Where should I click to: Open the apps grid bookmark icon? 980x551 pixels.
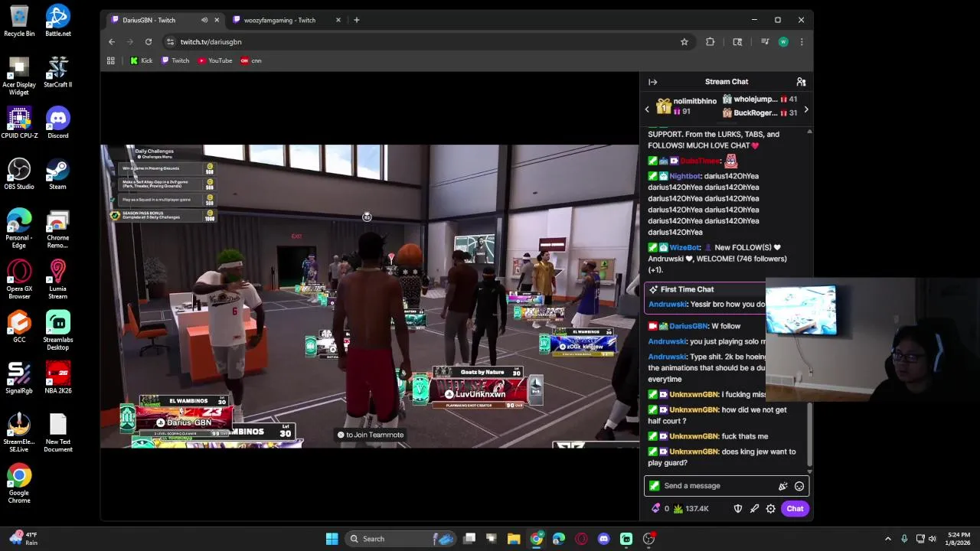[x=111, y=60]
